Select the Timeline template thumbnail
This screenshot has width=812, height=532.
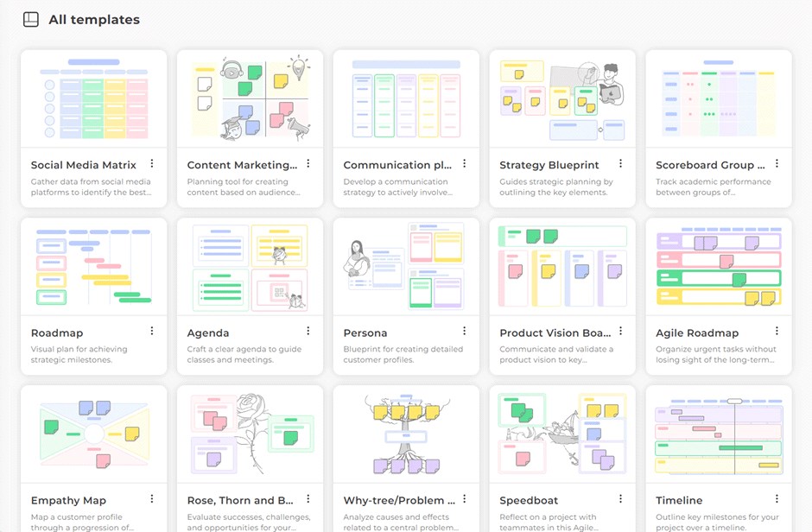(x=719, y=434)
